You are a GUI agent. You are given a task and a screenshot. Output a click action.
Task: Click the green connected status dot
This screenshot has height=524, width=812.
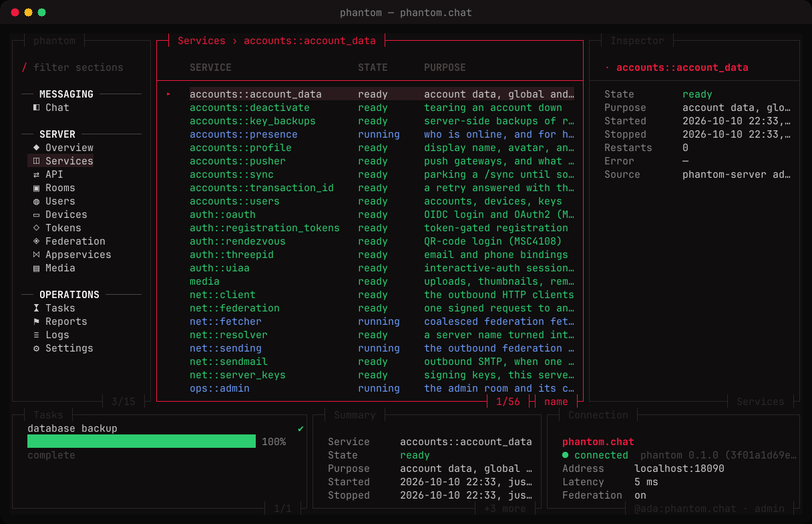[566, 455]
